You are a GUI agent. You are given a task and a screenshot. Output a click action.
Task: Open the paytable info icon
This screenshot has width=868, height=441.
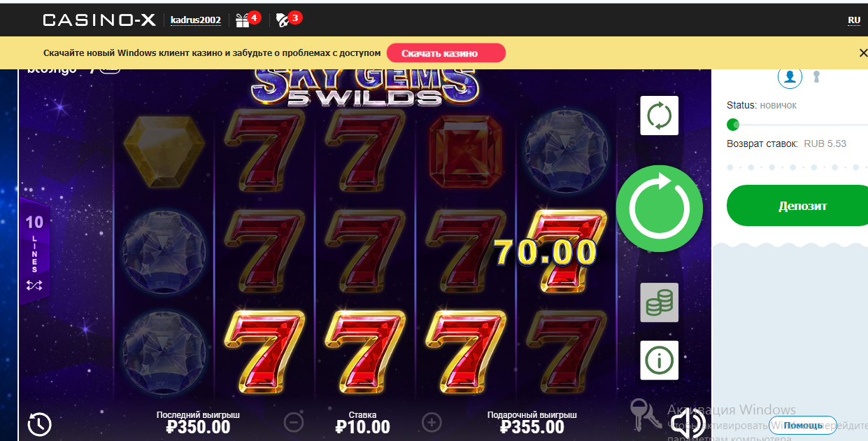(x=659, y=360)
